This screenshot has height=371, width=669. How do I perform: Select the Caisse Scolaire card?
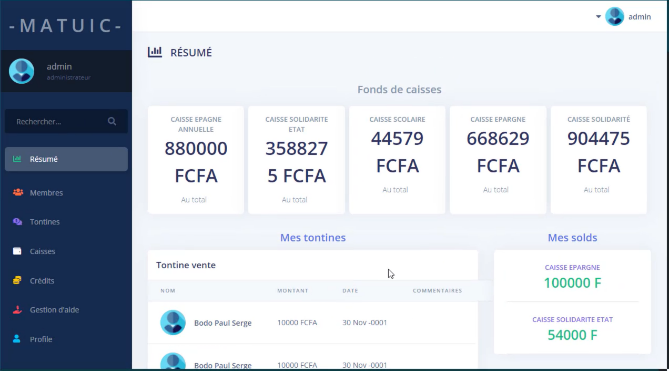397,160
